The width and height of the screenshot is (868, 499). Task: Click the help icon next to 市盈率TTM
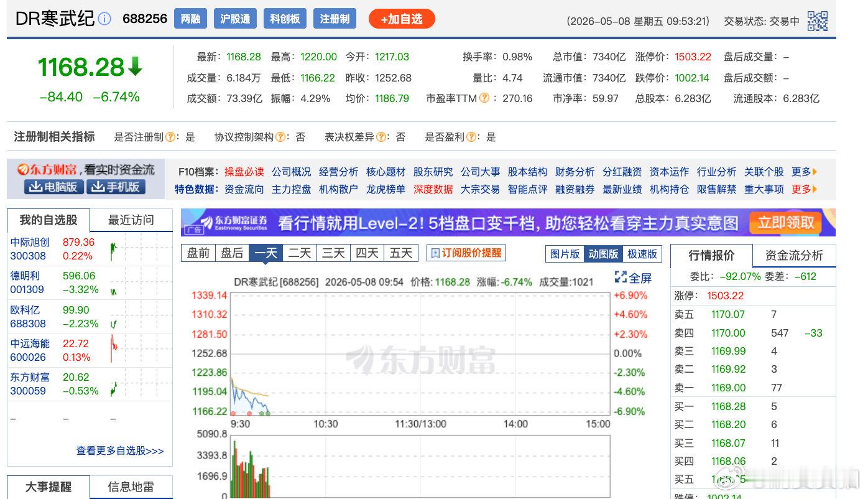[484, 98]
